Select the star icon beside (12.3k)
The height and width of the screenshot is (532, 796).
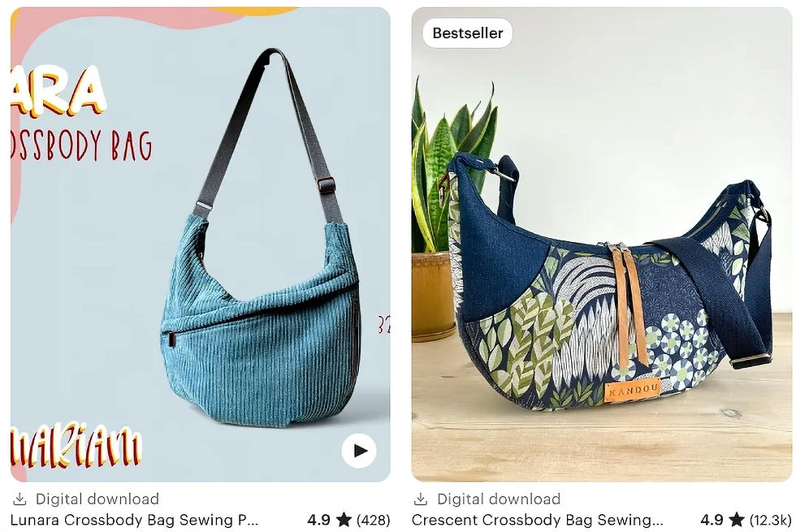click(x=737, y=519)
